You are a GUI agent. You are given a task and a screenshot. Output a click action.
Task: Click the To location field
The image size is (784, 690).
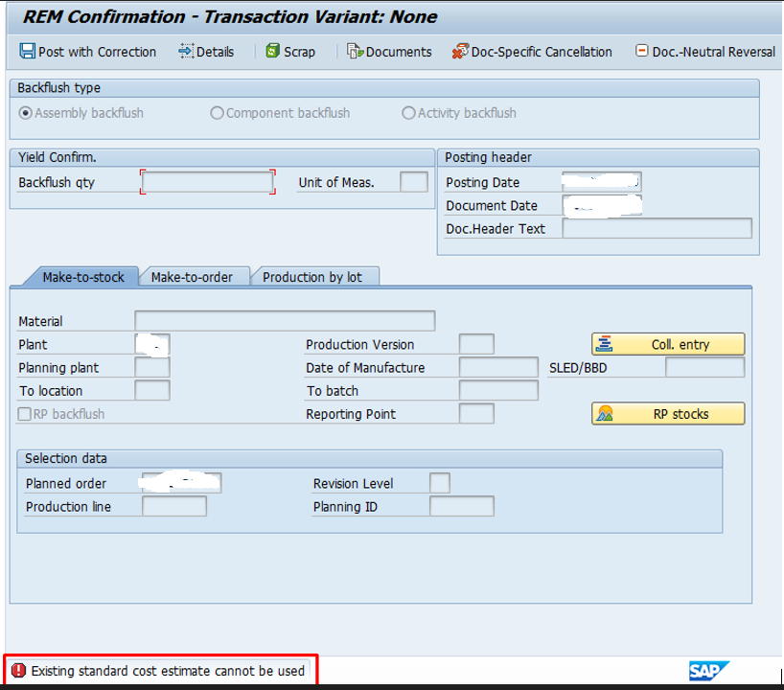click(x=152, y=390)
